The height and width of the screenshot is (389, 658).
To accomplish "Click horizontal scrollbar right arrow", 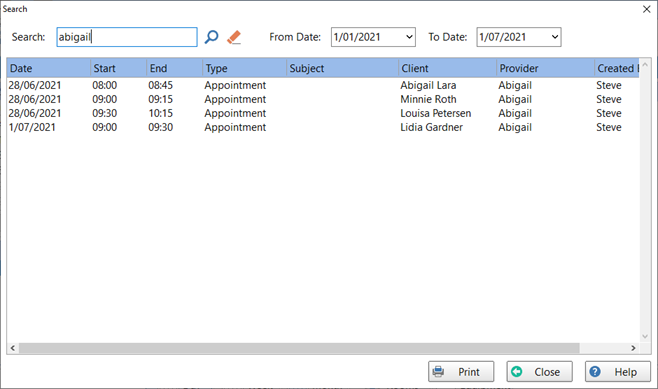I will point(633,348).
